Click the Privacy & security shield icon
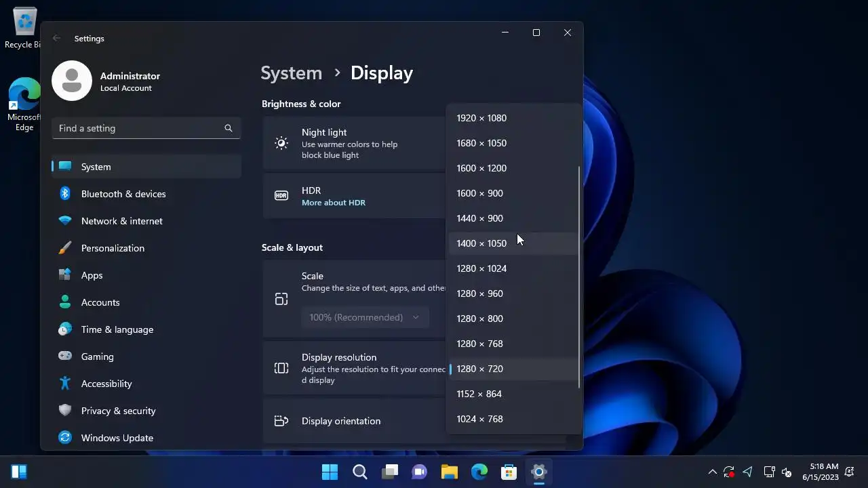This screenshot has height=488, width=868. tap(65, 411)
